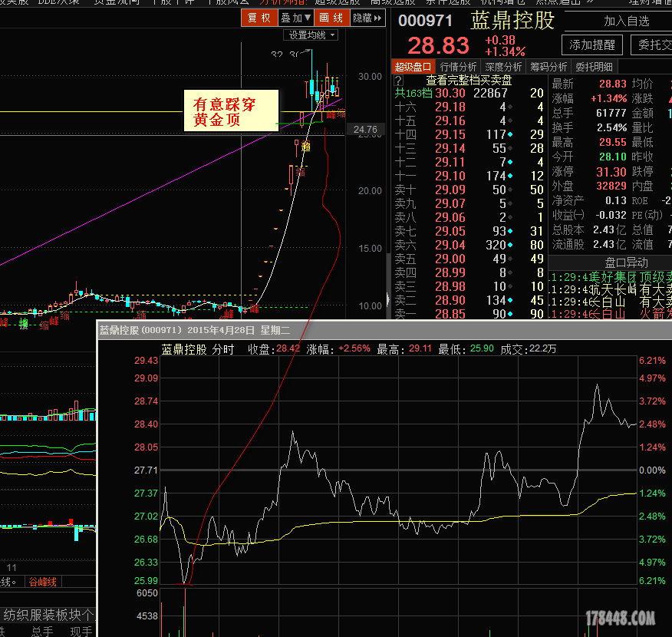Select the 十六 29.18 sell order row
Screen dimensions: 672x637
(469, 107)
